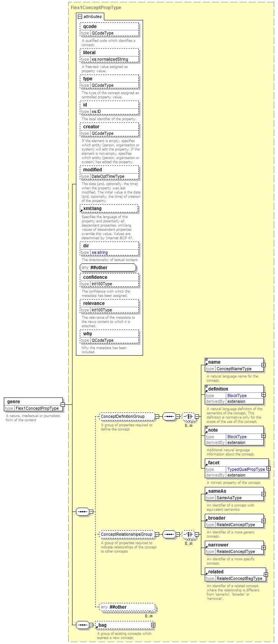Click the sequence icon before bag element

coord(82,625)
